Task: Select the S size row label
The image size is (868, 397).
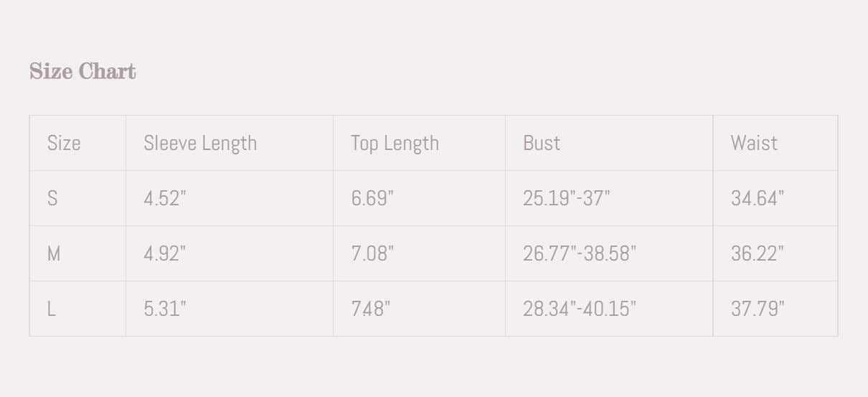Action: [x=52, y=198]
